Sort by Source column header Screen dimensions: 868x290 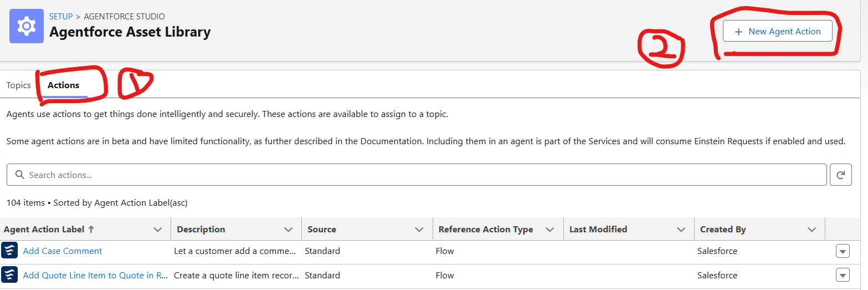pyautogui.click(x=322, y=229)
